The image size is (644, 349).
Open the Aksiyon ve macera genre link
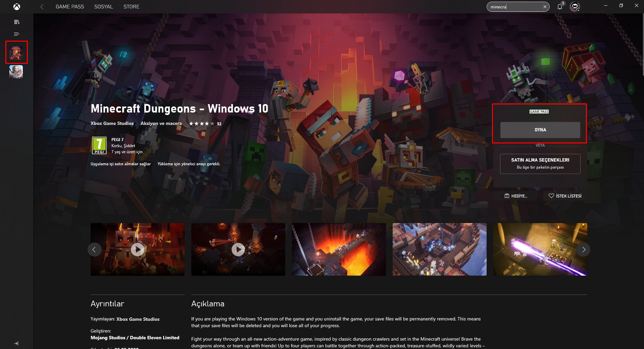coord(161,123)
